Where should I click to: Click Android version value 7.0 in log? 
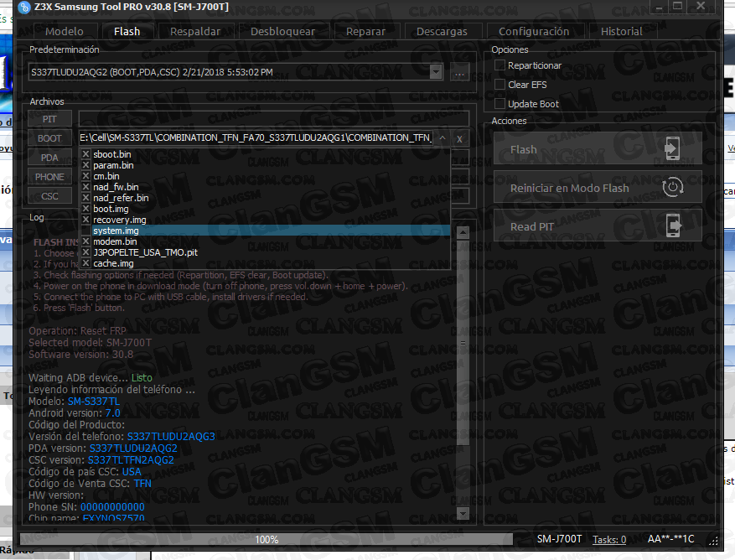[112, 413]
